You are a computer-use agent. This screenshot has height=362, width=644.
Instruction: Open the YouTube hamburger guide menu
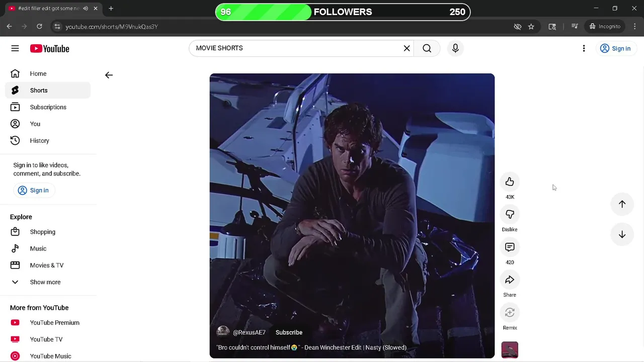coord(15,48)
